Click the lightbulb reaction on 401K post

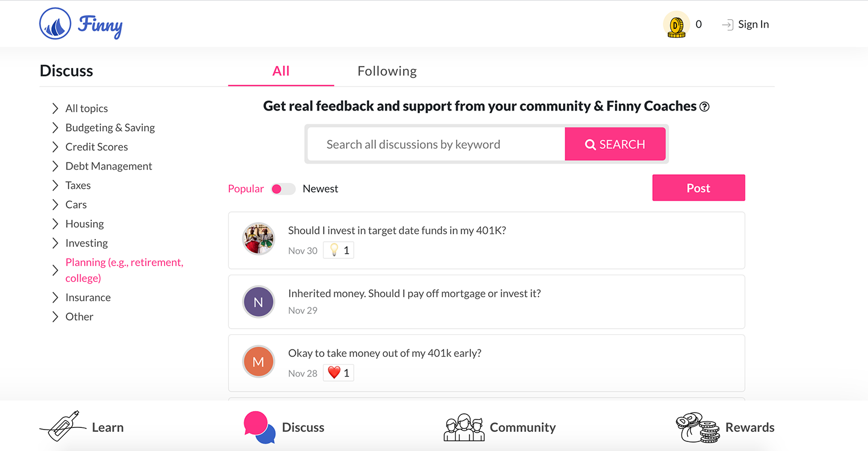(334, 250)
